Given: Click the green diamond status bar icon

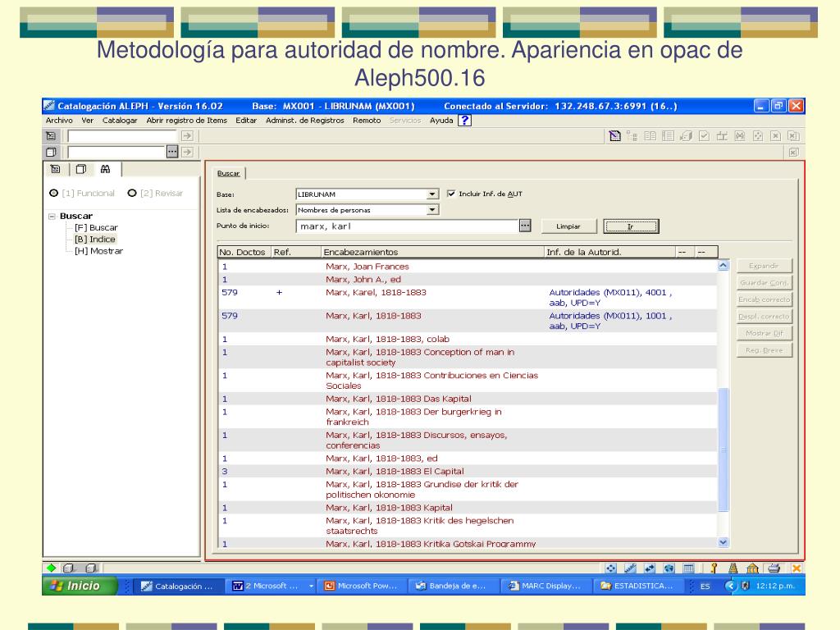Looking at the screenshot, I should (x=52, y=568).
